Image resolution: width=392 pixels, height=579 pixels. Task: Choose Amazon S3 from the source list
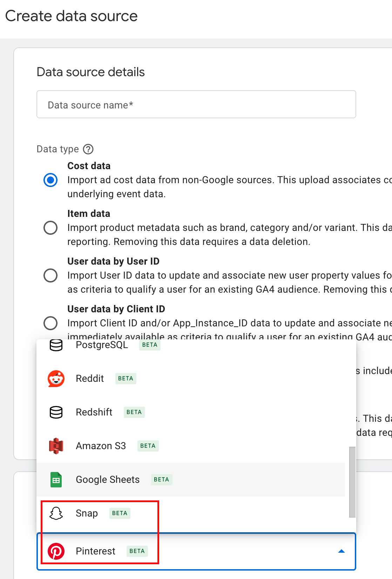click(101, 446)
